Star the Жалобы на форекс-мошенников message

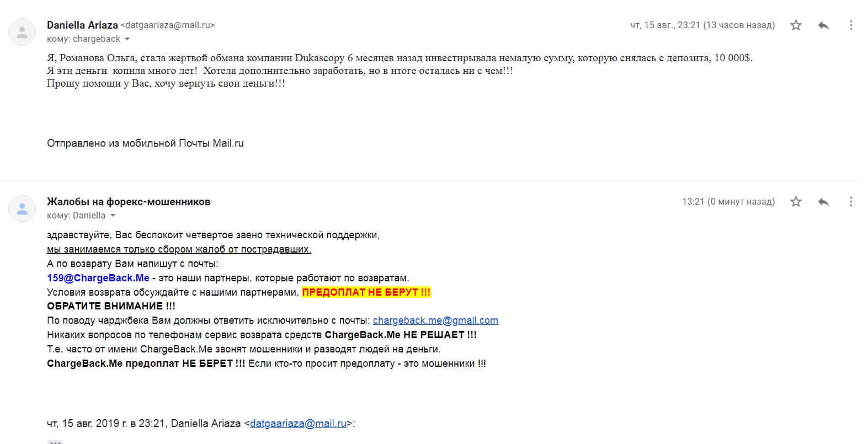(x=796, y=202)
